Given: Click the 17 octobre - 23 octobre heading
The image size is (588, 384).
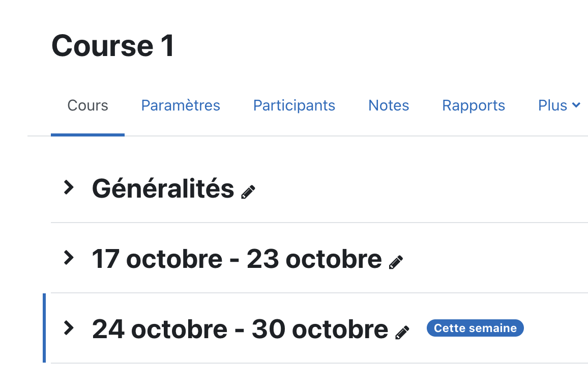Looking at the screenshot, I should pos(237,259).
